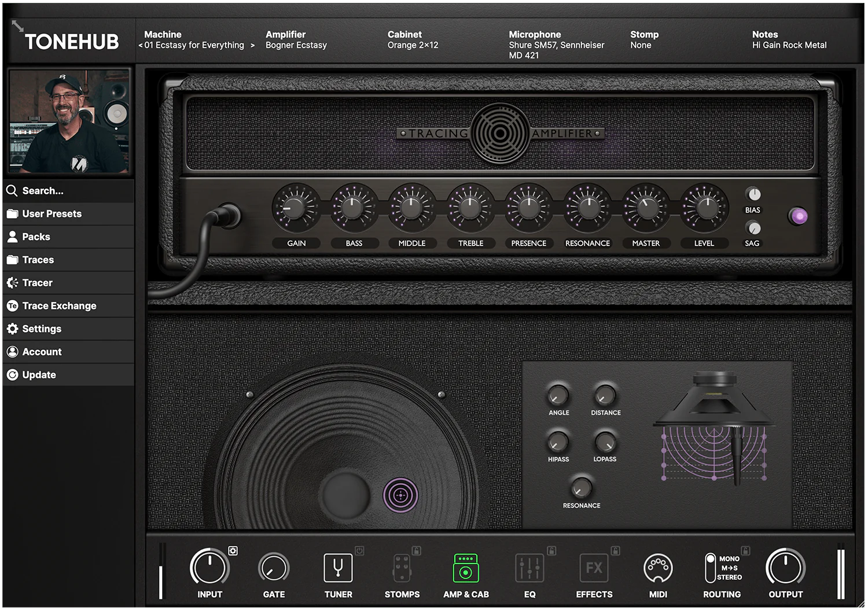Click the Bias mini knob
868x611 pixels.
click(x=753, y=194)
